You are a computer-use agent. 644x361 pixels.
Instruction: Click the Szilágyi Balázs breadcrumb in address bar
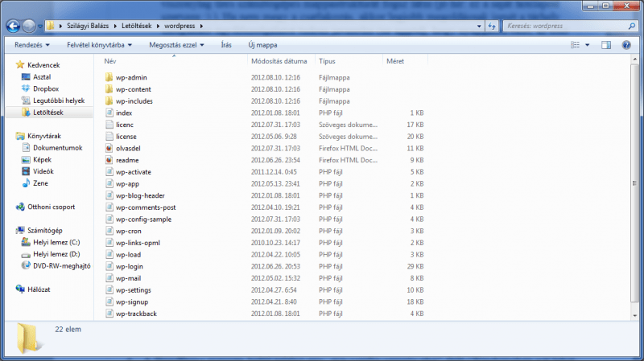click(88, 26)
